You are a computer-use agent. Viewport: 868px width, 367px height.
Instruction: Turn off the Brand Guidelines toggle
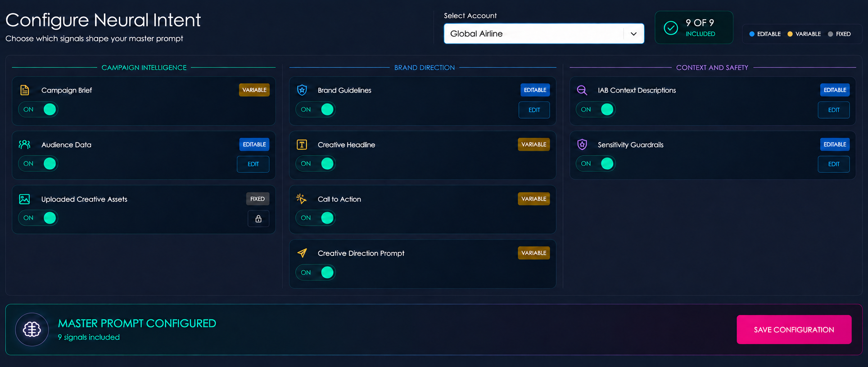pyautogui.click(x=316, y=109)
